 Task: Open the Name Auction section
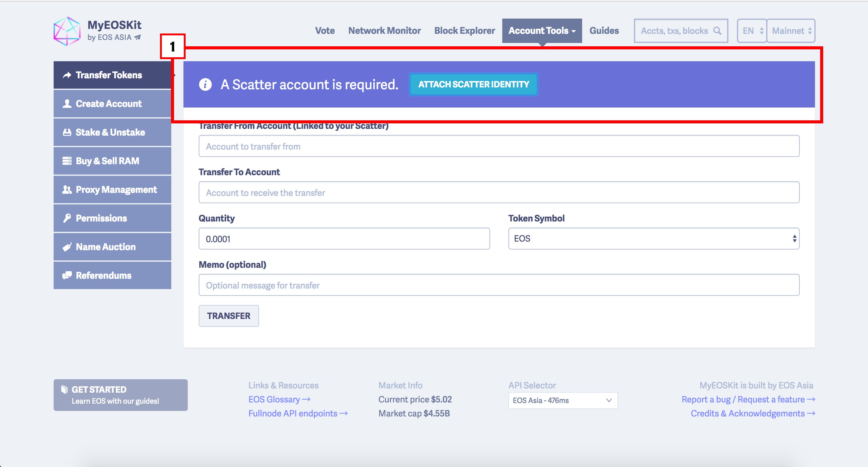pyautogui.click(x=112, y=247)
